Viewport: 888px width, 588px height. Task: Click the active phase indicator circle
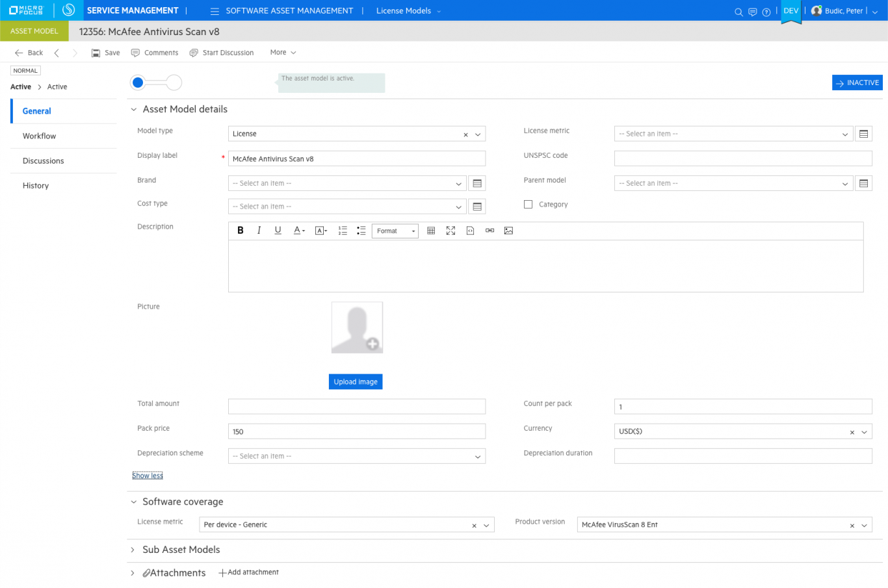pos(138,83)
